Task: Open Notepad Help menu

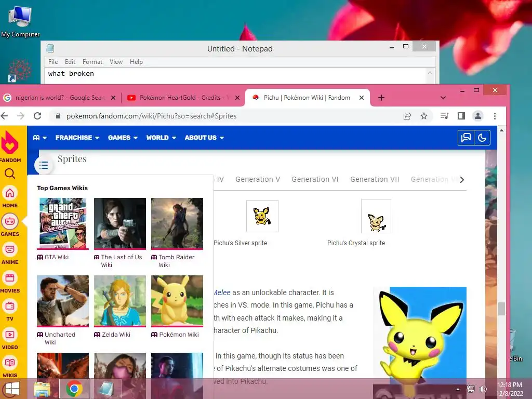Action: [136, 62]
